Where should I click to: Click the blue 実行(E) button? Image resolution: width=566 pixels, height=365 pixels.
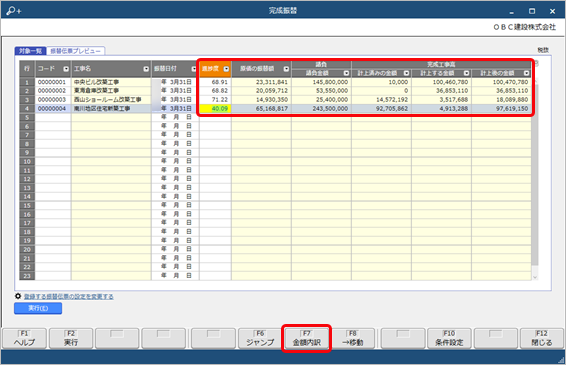38,308
